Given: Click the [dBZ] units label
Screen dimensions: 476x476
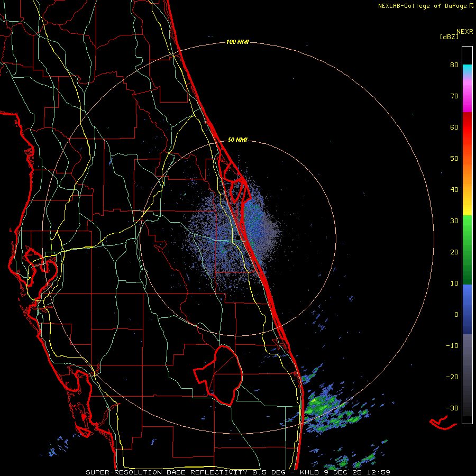Looking at the screenshot, I should click(x=449, y=36).
